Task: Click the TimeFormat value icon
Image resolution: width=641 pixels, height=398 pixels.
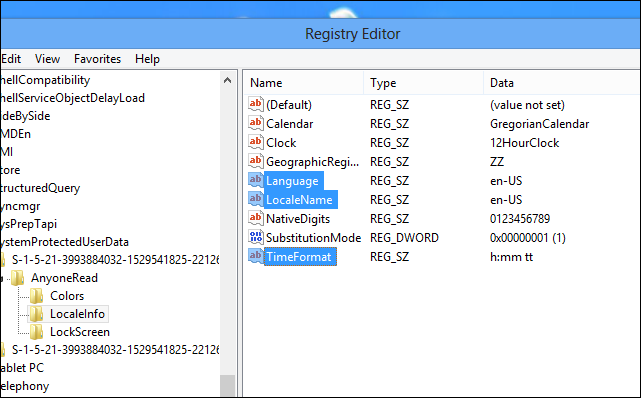Action: (256, 256)
